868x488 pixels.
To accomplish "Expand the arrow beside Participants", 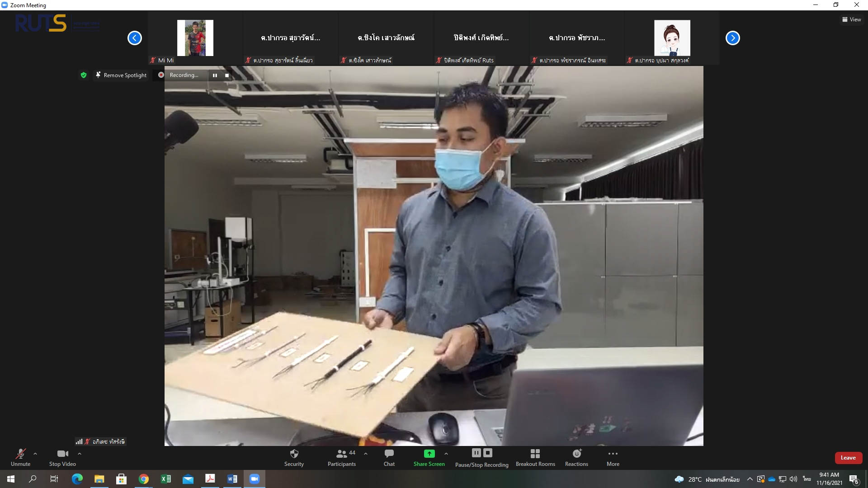I will [x=366, y=454].
